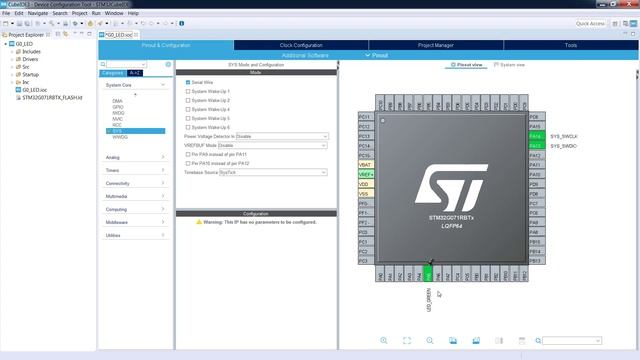
Task: Enable System Wake-Up 2
Action: click(188, 100)
